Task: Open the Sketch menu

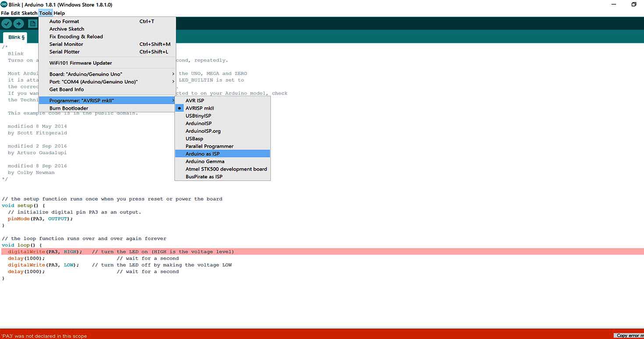Action: click(29, 13)
